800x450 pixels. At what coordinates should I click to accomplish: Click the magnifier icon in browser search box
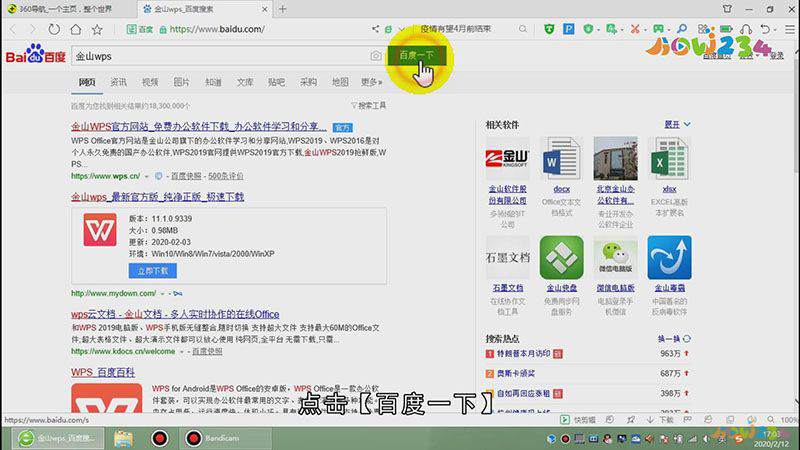click(522, 29)
